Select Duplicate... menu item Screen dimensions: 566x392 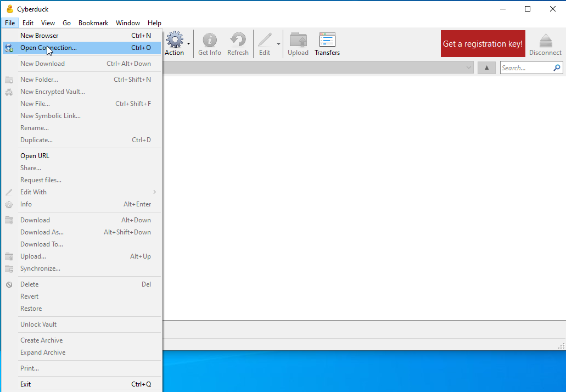pyautogui.click(x=82, y=140)
